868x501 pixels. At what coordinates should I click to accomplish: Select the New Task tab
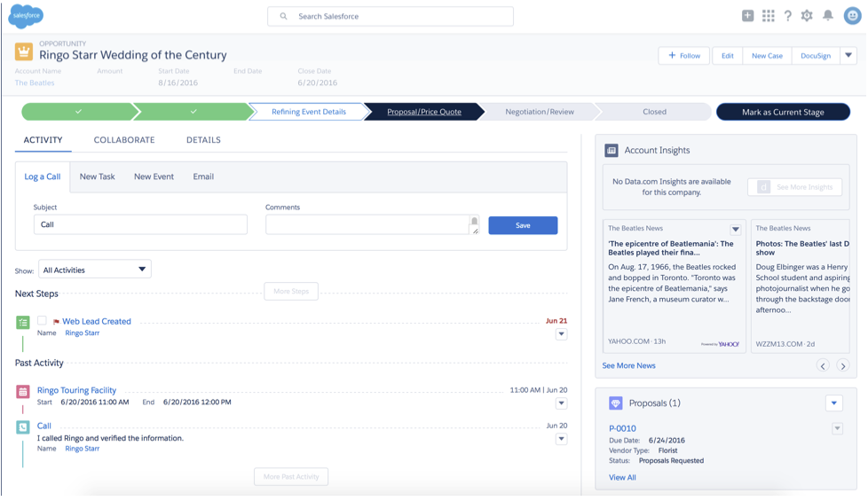click(97, 176)
